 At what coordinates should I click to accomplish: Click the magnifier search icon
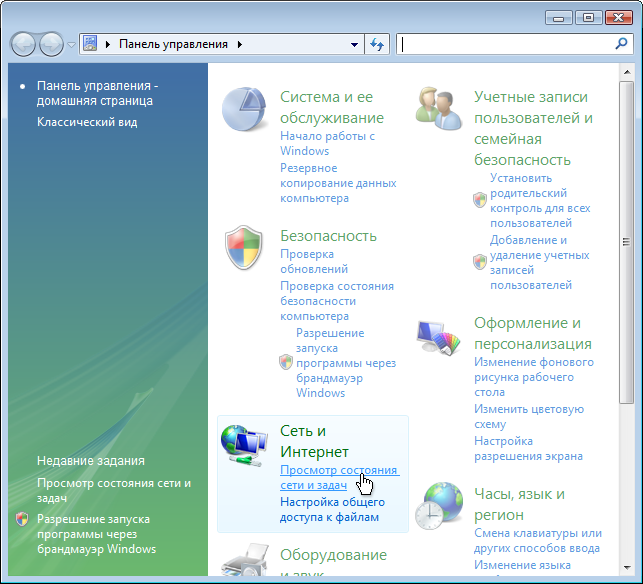pos(621,43)
